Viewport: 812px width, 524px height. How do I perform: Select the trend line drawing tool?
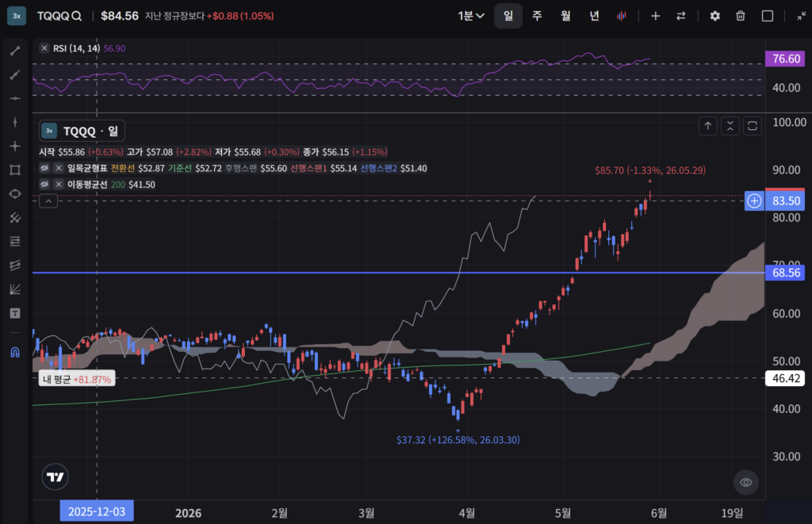coord(15,51)
